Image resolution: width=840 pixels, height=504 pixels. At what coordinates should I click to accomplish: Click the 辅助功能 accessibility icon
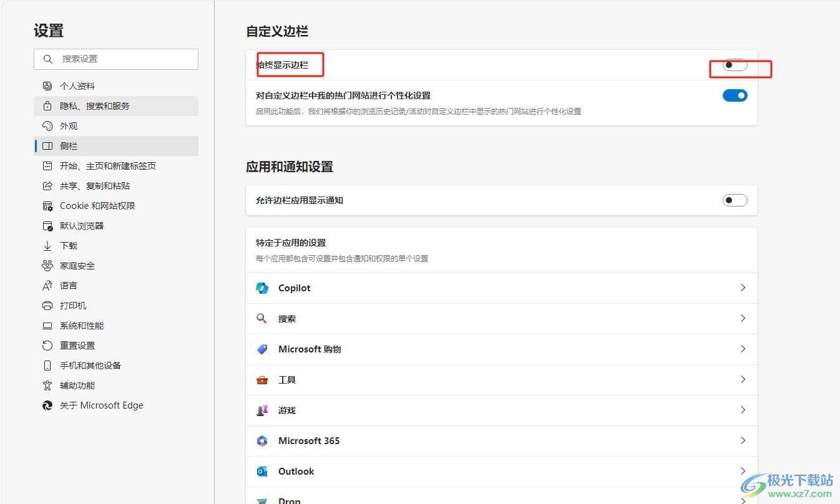[47, 385]
